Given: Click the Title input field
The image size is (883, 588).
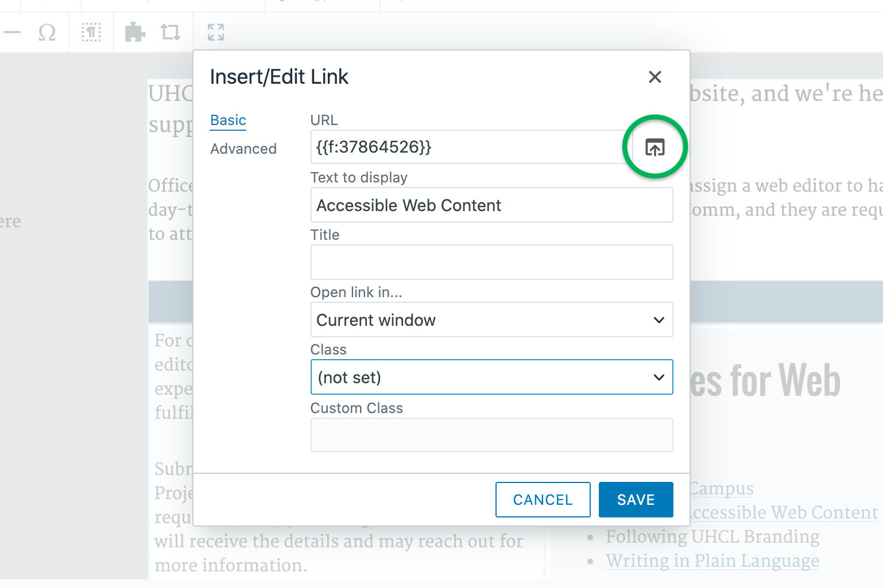Looking at the screenshot, I should click(x=491, y=262).
